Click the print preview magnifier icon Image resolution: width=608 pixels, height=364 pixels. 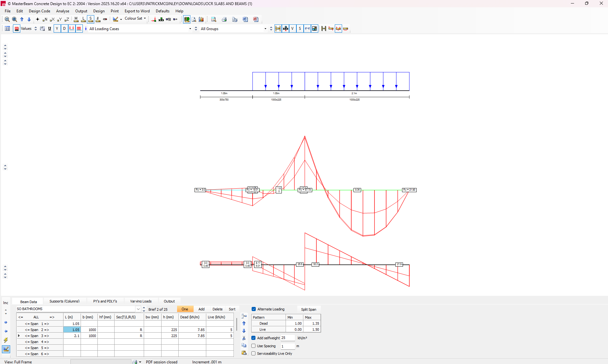tap(214, 19)
